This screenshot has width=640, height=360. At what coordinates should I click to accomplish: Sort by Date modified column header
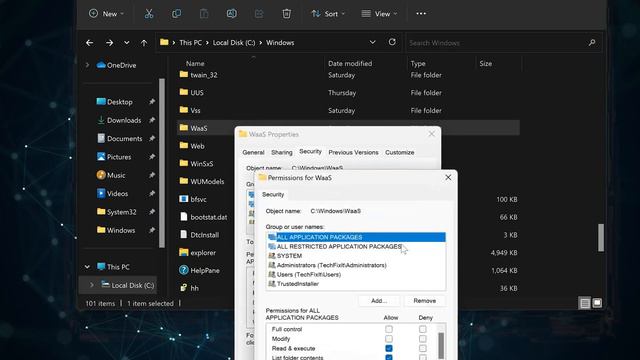click(350, 63)
